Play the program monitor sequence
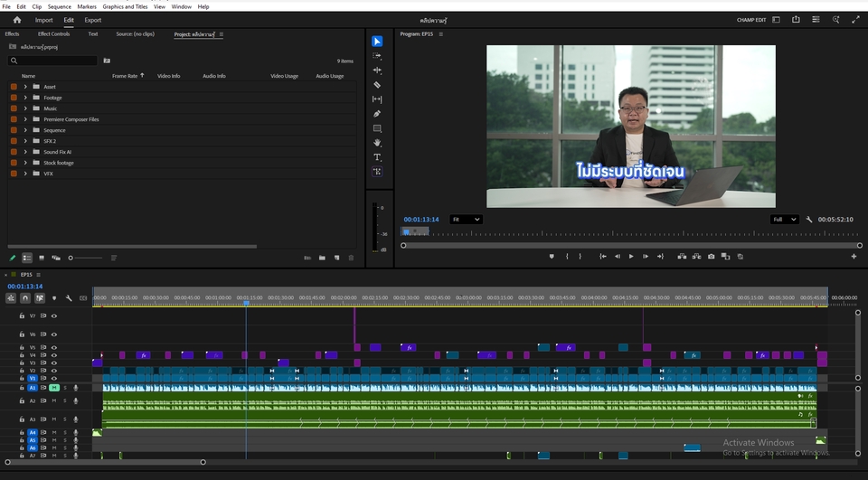 pos(631,257)
